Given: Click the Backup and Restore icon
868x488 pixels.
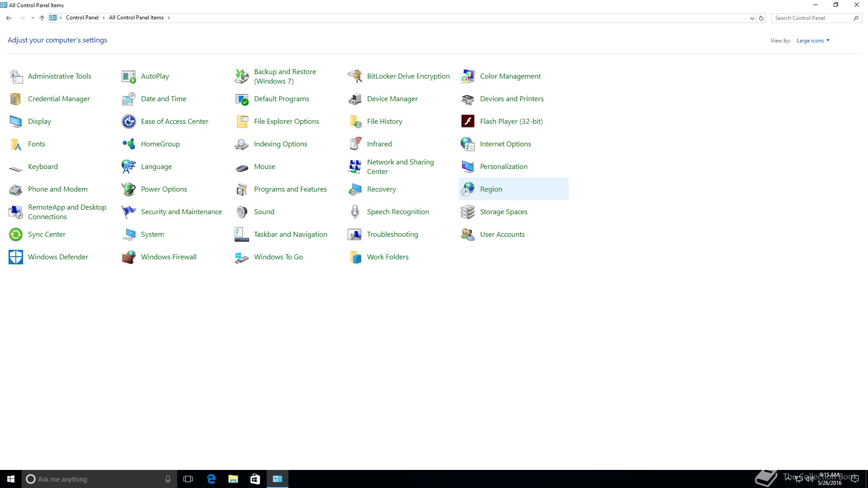Looking at the screenshot, I should pos(242,76).
